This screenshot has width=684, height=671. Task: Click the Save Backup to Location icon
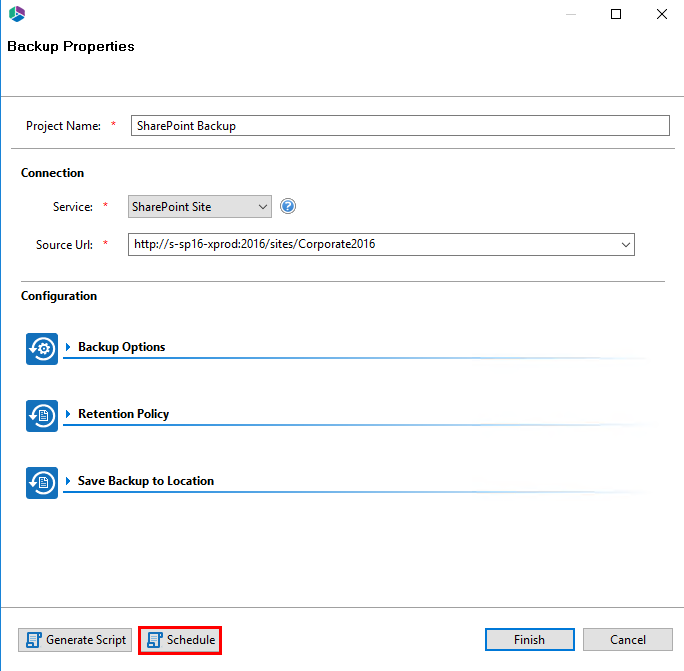[42, 482]
